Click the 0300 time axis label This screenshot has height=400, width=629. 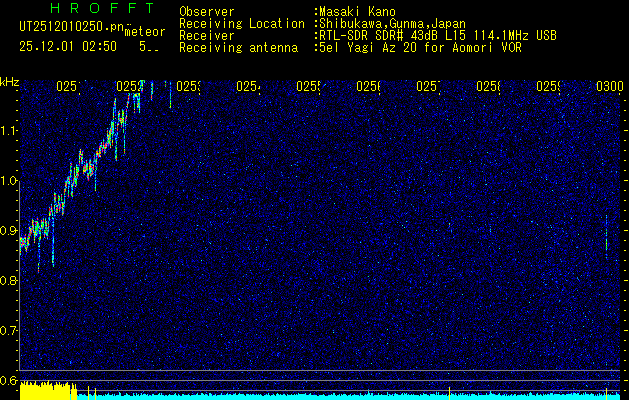point(610,86)
